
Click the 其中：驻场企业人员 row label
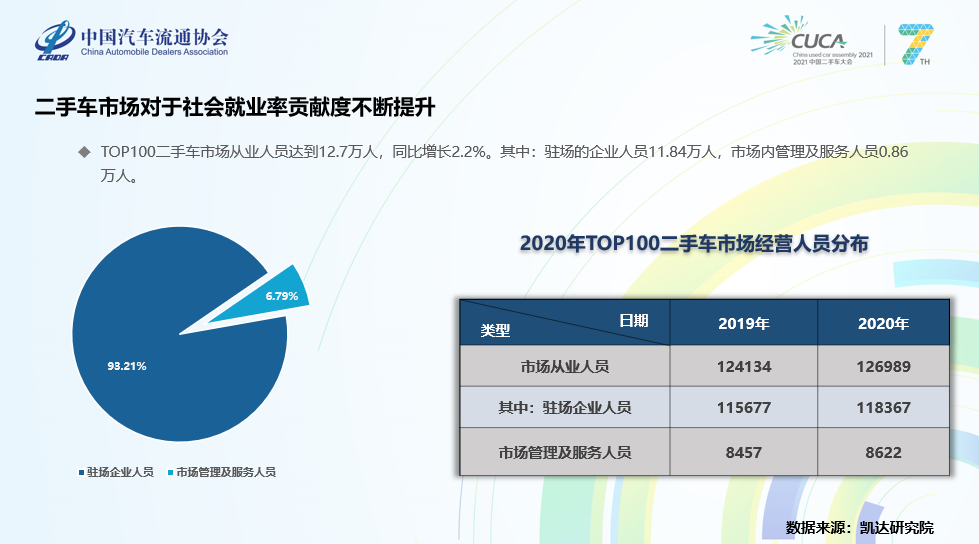coord(565,408)
